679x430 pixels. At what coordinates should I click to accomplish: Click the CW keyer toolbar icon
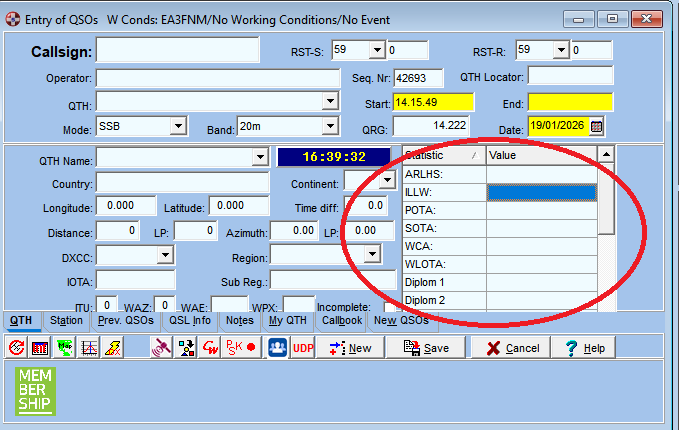211,348
